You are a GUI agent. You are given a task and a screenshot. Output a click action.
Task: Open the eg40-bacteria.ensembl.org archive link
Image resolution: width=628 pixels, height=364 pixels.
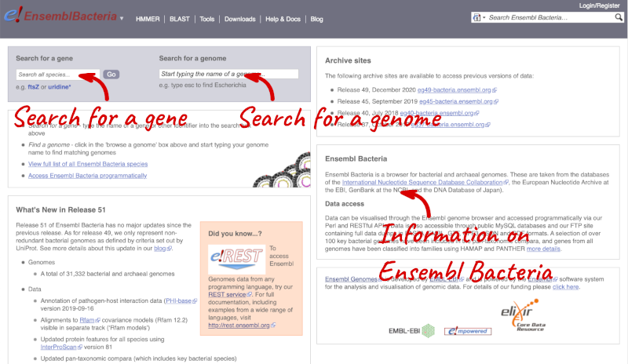coord(436,113)
